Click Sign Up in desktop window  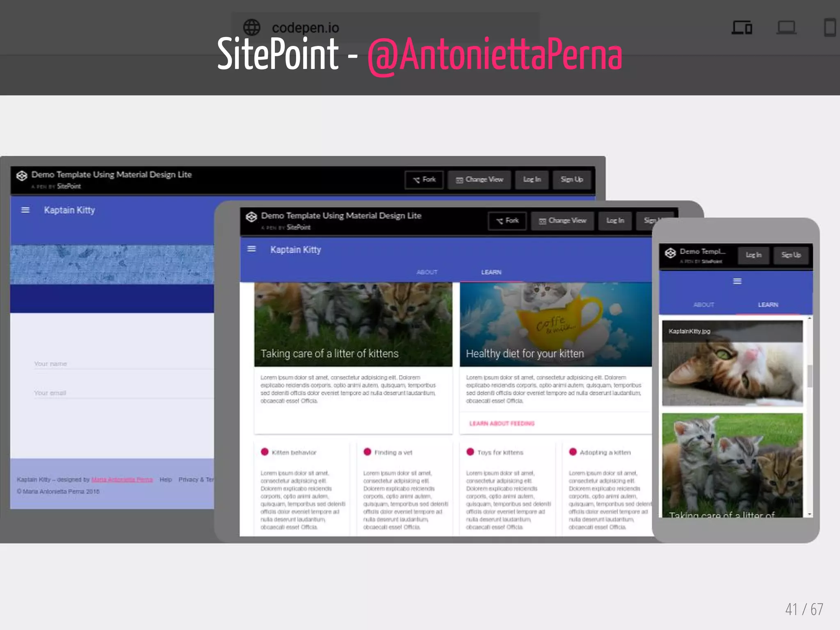(572, 180)
